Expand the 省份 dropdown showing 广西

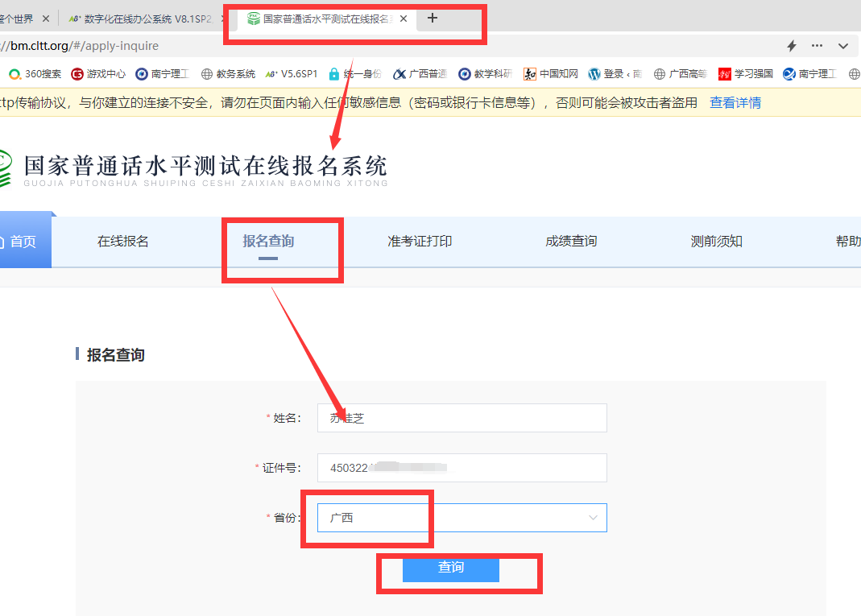point(462,518)
